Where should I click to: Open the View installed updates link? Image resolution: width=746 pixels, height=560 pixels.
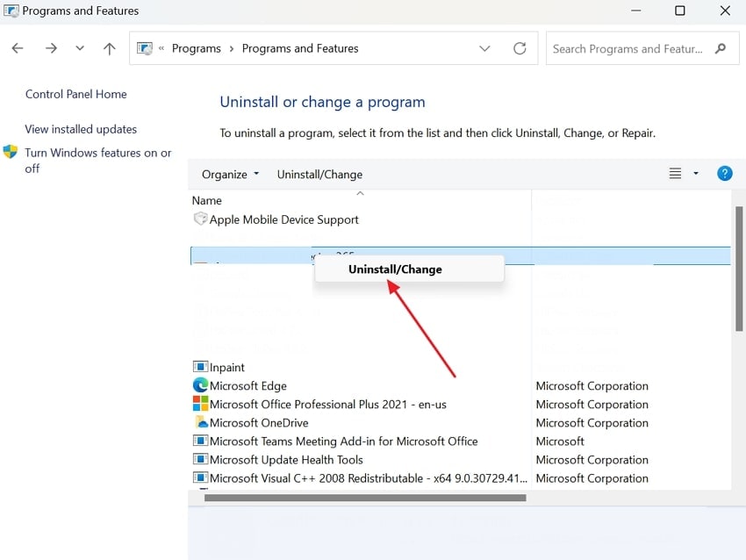coord(81,129)
